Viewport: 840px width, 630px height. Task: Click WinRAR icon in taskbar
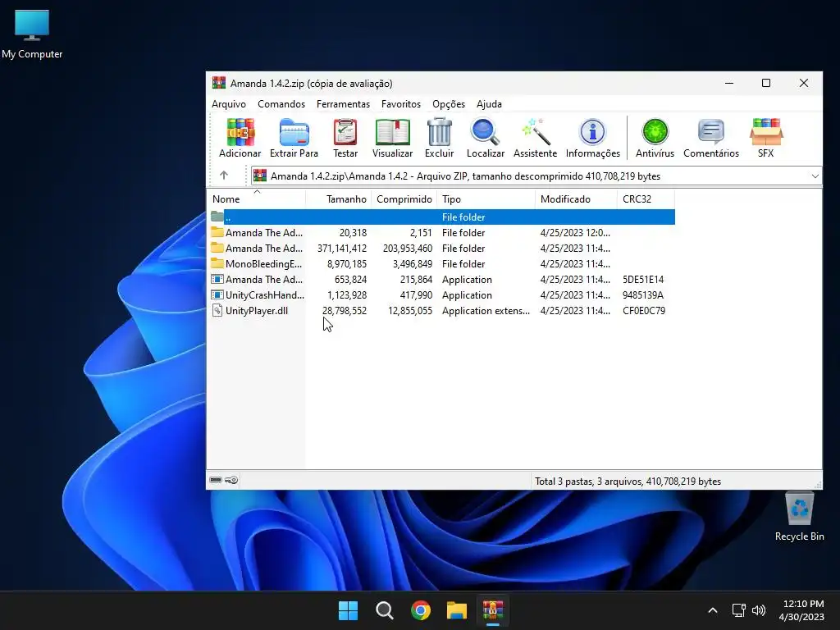pyautogui.click(x=493, y=610)
